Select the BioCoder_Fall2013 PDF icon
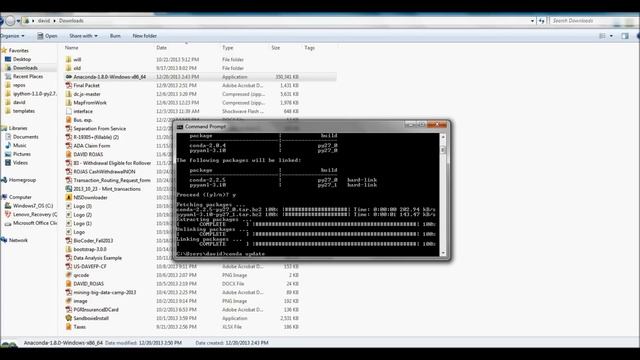This screenshot has height=360, width=640. tap(69, 240)
